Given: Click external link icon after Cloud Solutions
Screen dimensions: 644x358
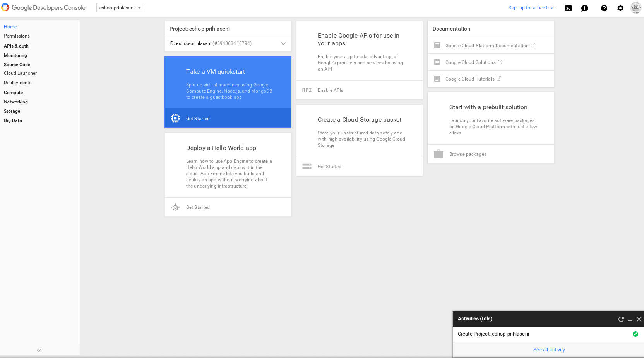Looking at the screenshot, I should (500, 62).
